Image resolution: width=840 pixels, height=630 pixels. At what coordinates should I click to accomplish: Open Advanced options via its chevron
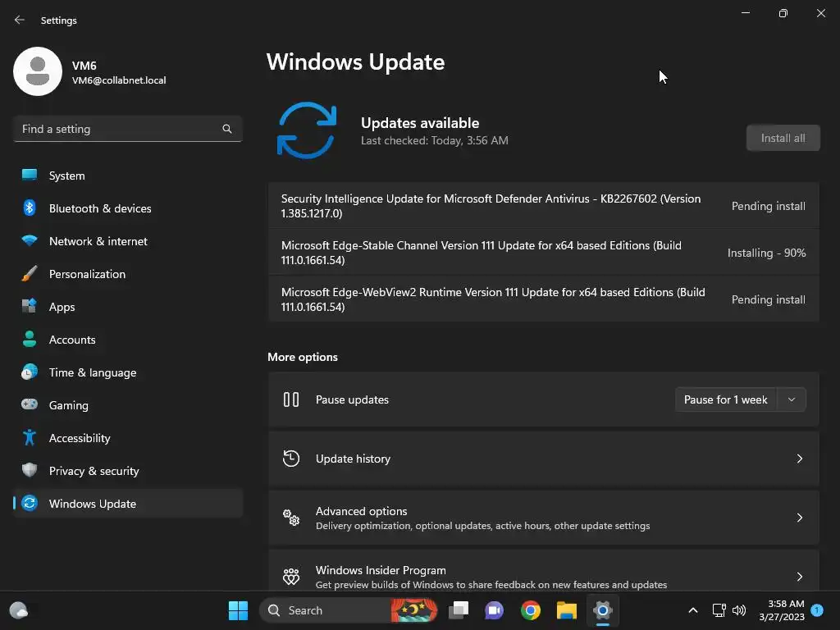coord(799,518)
